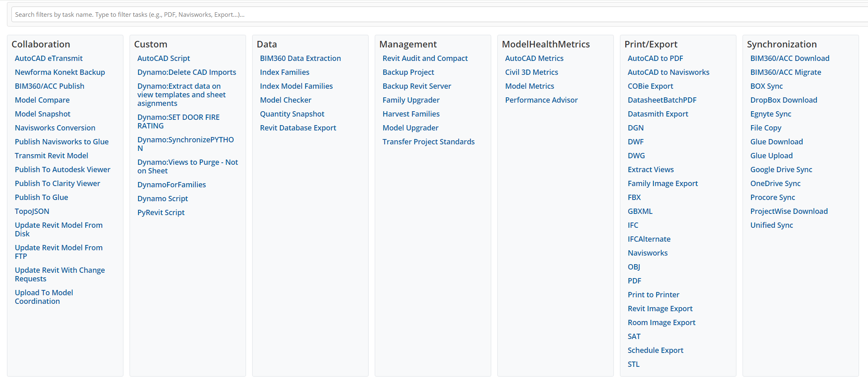The height and width of the screenshot is (384, 868).
Task: Select the Navisworks Conversion link
Action: point(55,128)
